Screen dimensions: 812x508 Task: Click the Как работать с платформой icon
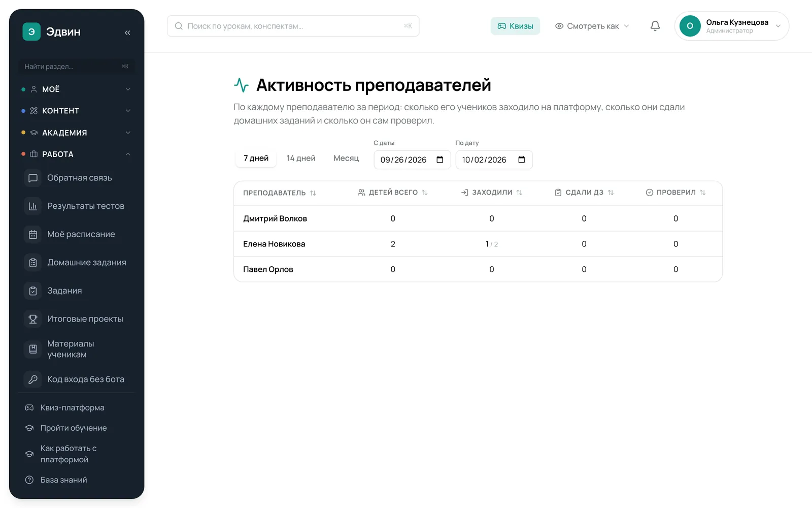[x=29, y=454]
